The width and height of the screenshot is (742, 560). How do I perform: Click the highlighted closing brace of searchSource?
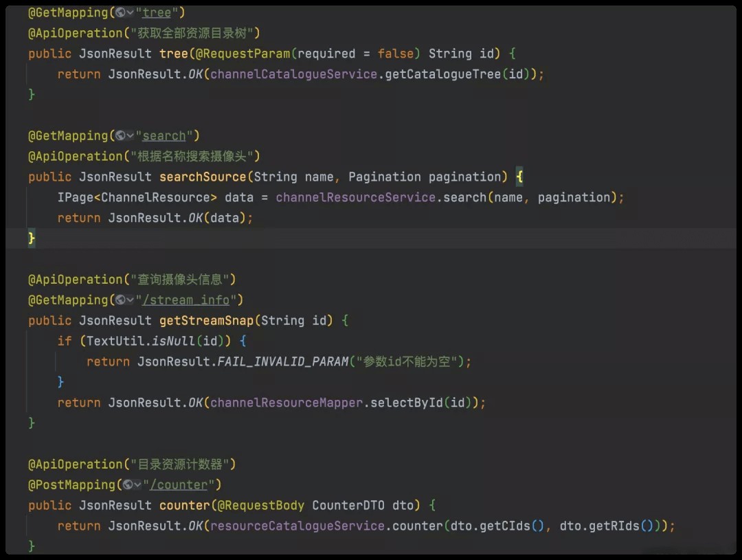32,238
